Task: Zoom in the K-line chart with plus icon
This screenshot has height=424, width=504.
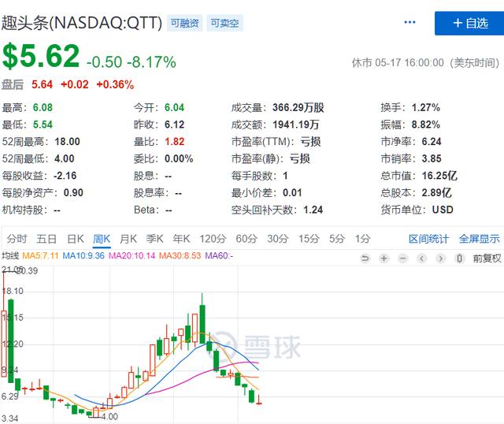Action: (384, 258)
